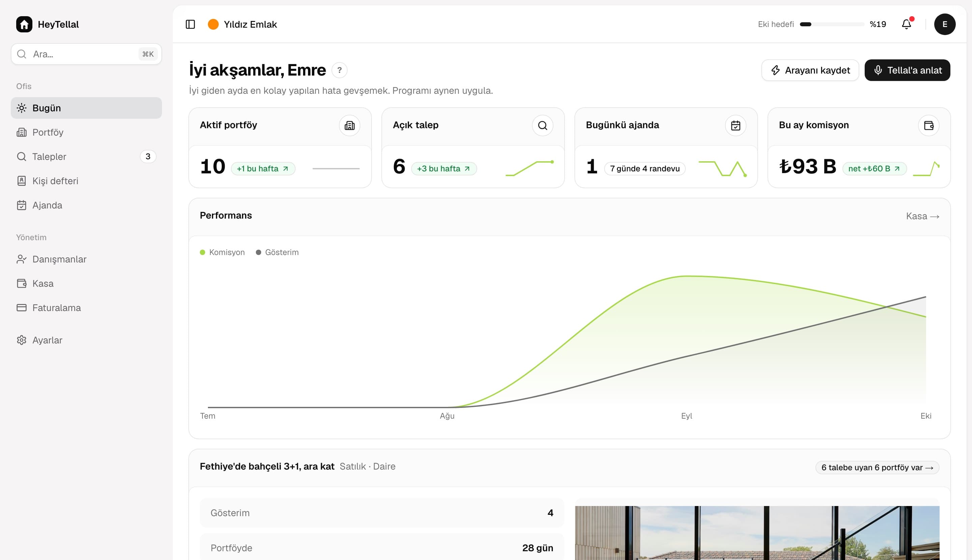Open Bugün in the sidebar

[86, 108]
